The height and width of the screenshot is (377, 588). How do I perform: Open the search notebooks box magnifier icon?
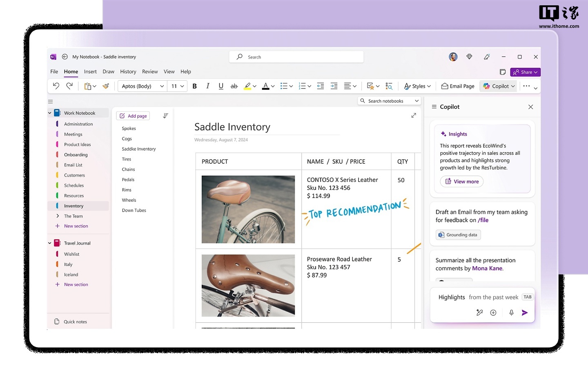(x=363, y=100)
